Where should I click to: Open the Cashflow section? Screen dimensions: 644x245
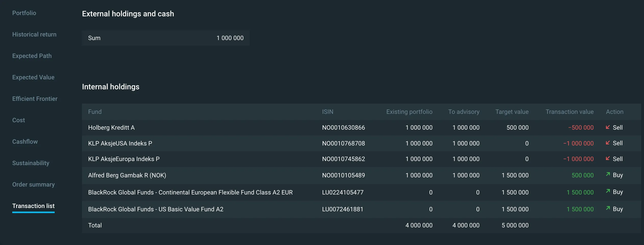(x=25, y=142)
